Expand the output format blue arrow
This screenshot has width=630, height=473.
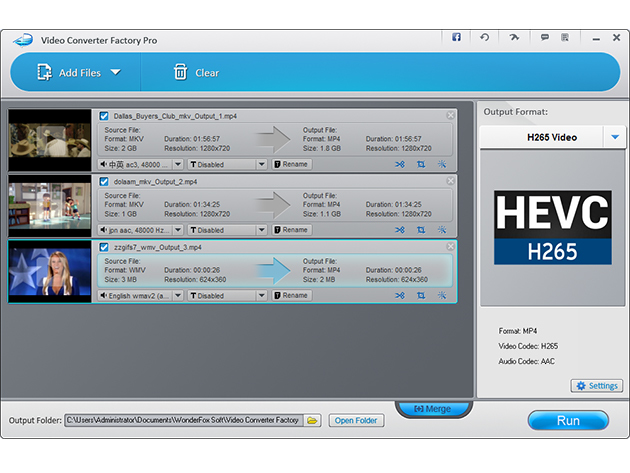(615, 137)
